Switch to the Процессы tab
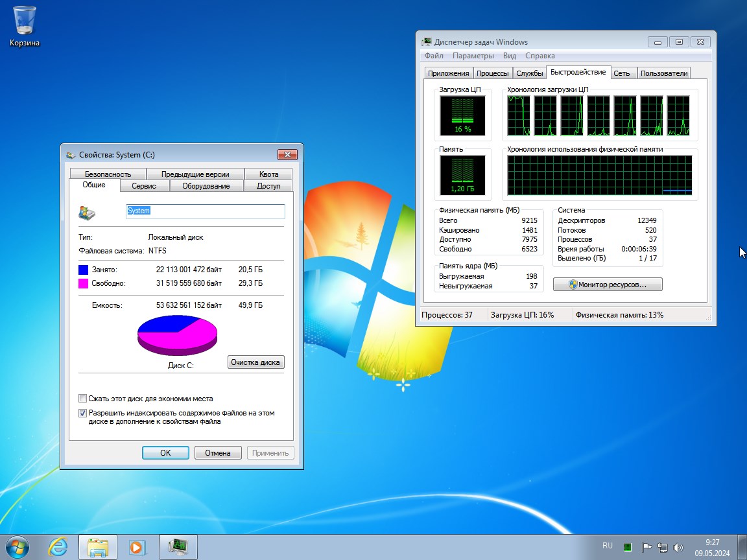 point(493,73)
